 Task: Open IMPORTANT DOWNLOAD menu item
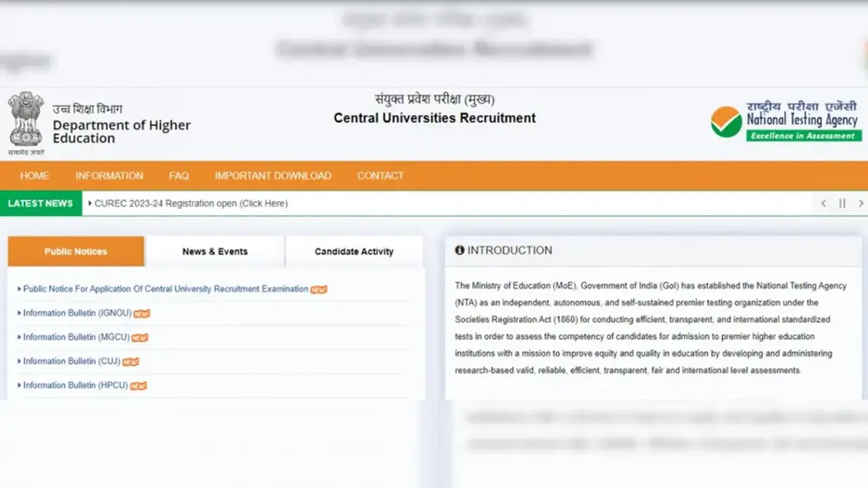[273, 176]
